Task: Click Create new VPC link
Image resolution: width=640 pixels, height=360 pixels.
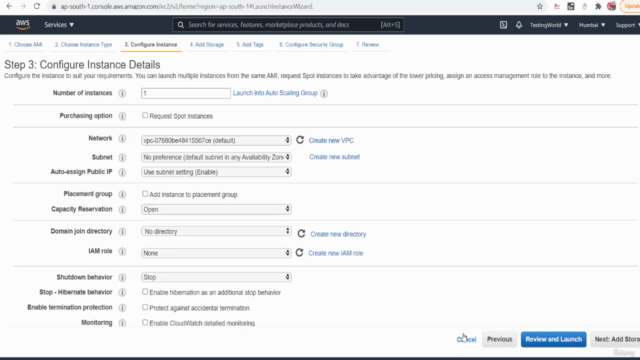Action: pos(331,140)
